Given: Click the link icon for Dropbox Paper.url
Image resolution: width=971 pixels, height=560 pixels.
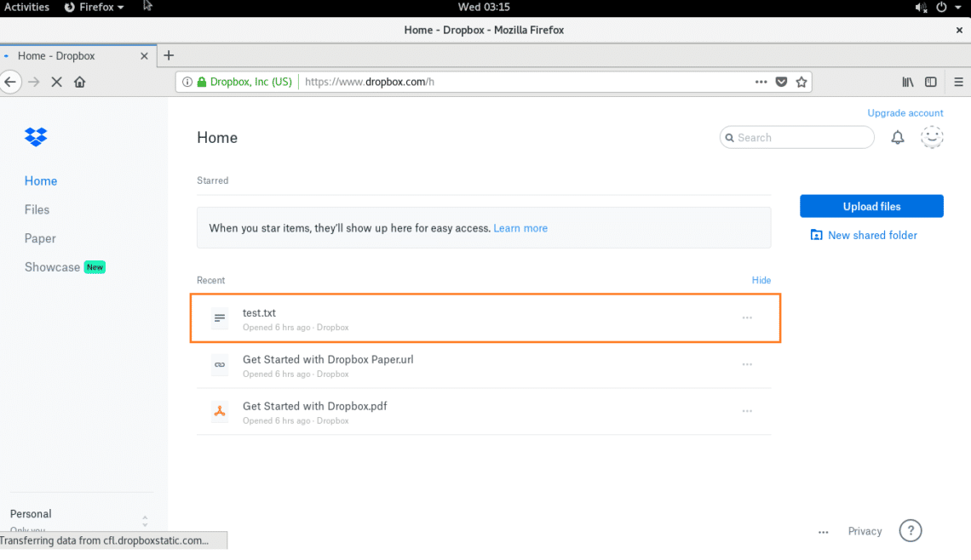Looking at the screenshot, I should coord(220,364).
